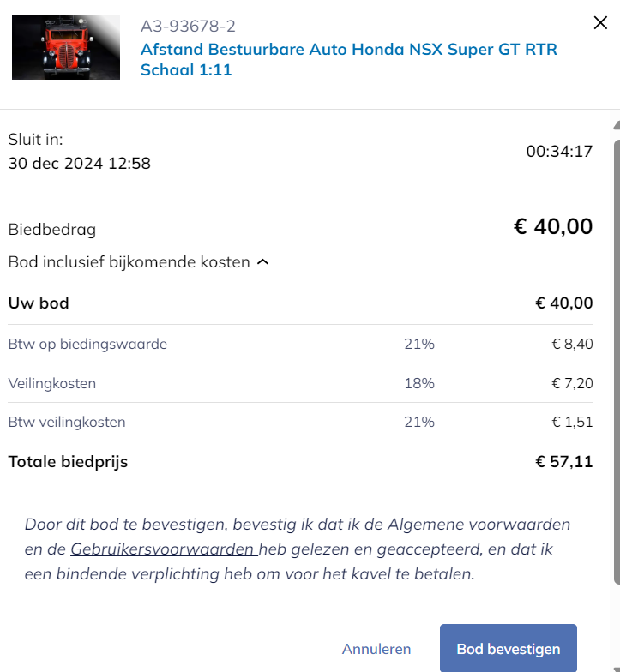Select the 'Btw veilingkosten' row

coord(300,422)
